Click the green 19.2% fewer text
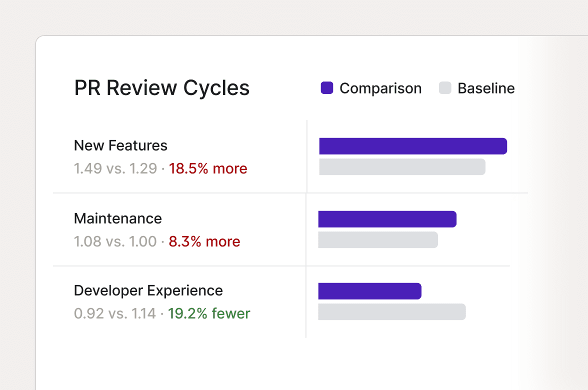 (x=209, y=314)
